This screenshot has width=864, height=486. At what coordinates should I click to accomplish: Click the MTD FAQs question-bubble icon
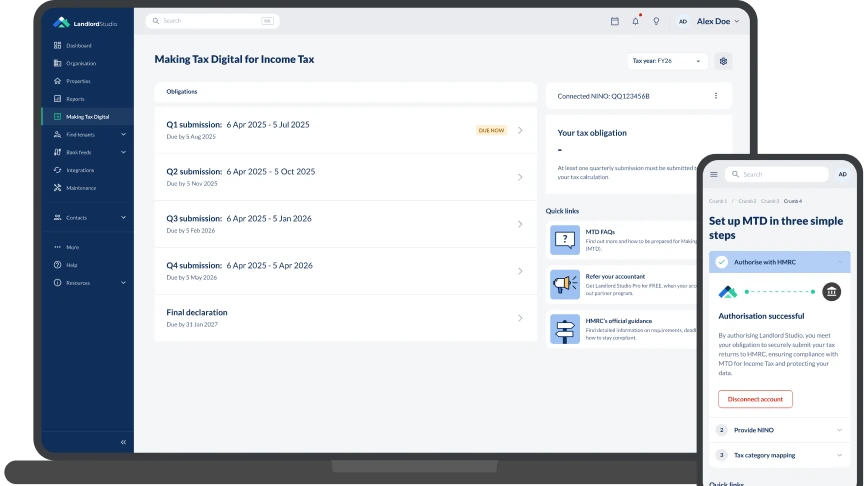click(x=565, y=240)
